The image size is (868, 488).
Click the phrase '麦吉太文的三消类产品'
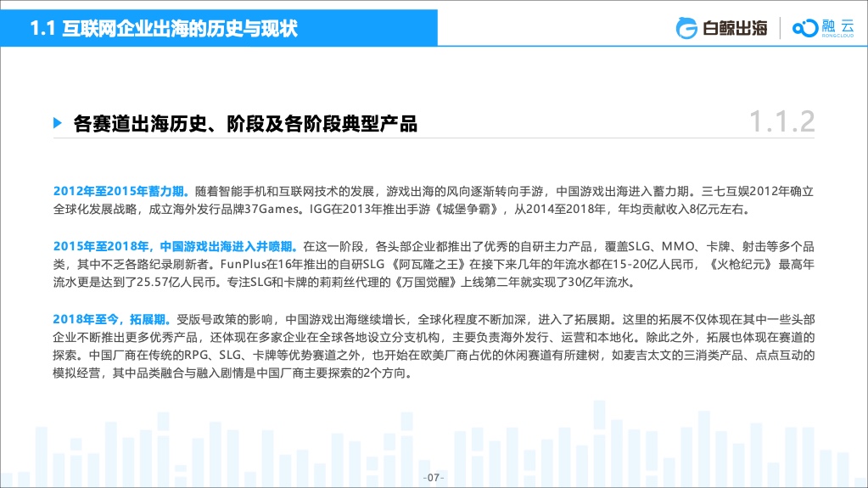[683, 356]
